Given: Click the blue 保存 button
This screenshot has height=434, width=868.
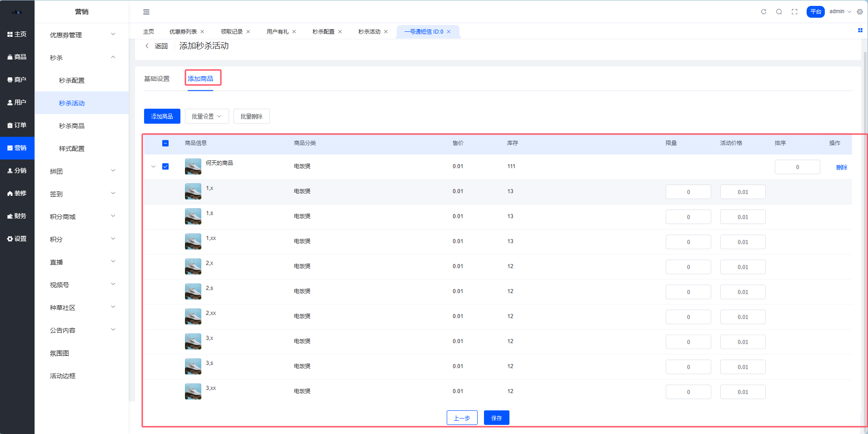Looking at the screenshot, I should coord(496,418).
